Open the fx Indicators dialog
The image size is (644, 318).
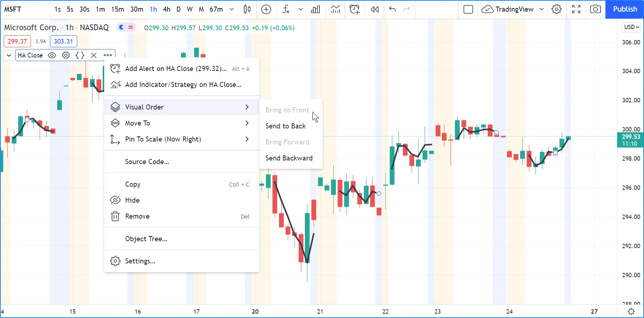click(x=286, y=9)
